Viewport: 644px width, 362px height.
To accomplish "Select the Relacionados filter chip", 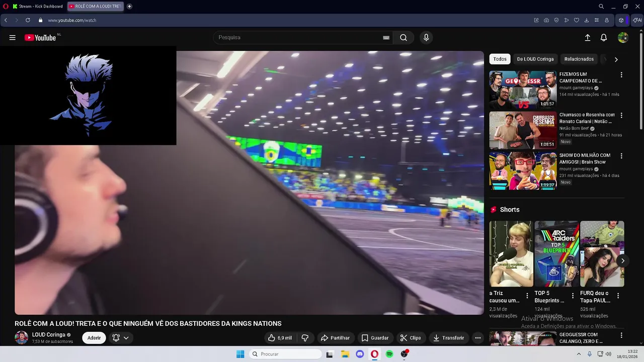I will pos(579,59).
